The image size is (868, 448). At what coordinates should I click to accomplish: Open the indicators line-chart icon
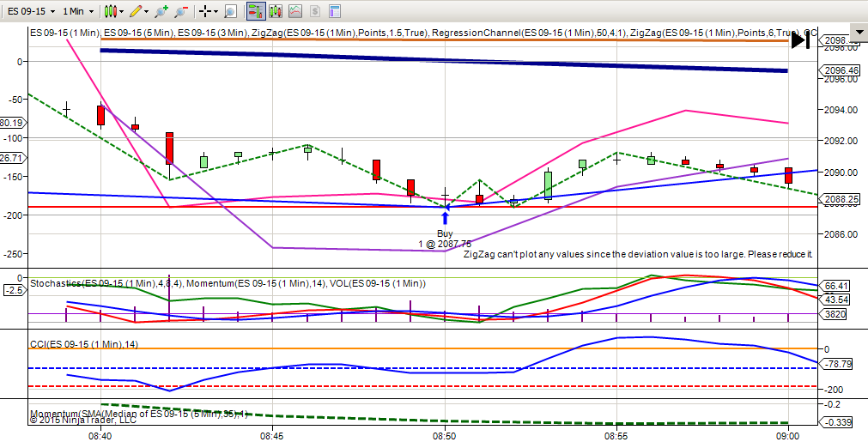tap(295, 11)
